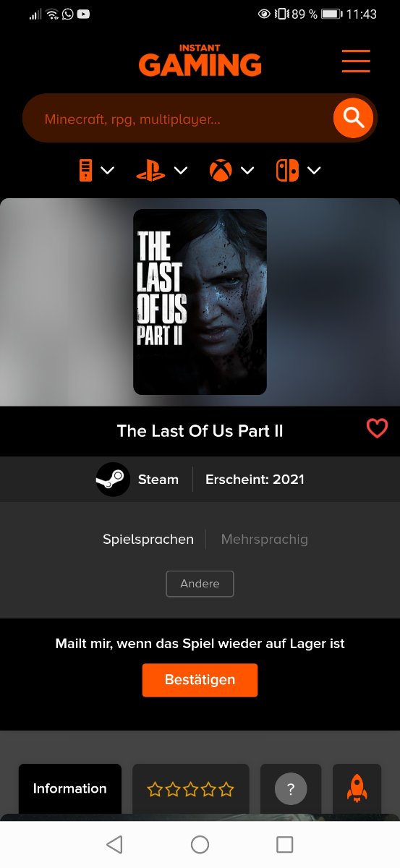Expand the Xbox dropdown chevron
Viewport: 400px width, 868px height.
(x=247, y=171)
